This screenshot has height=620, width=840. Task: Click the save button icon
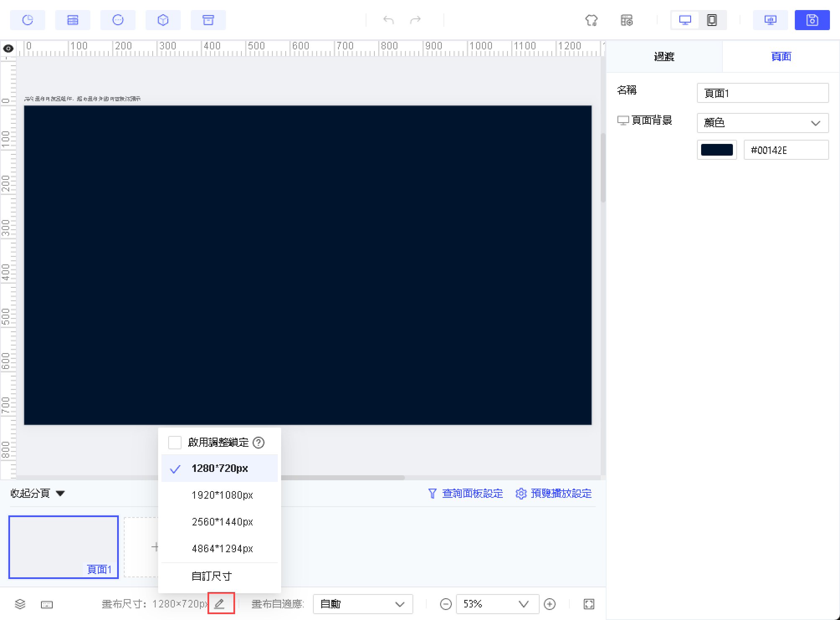click(x=812, y=20)
